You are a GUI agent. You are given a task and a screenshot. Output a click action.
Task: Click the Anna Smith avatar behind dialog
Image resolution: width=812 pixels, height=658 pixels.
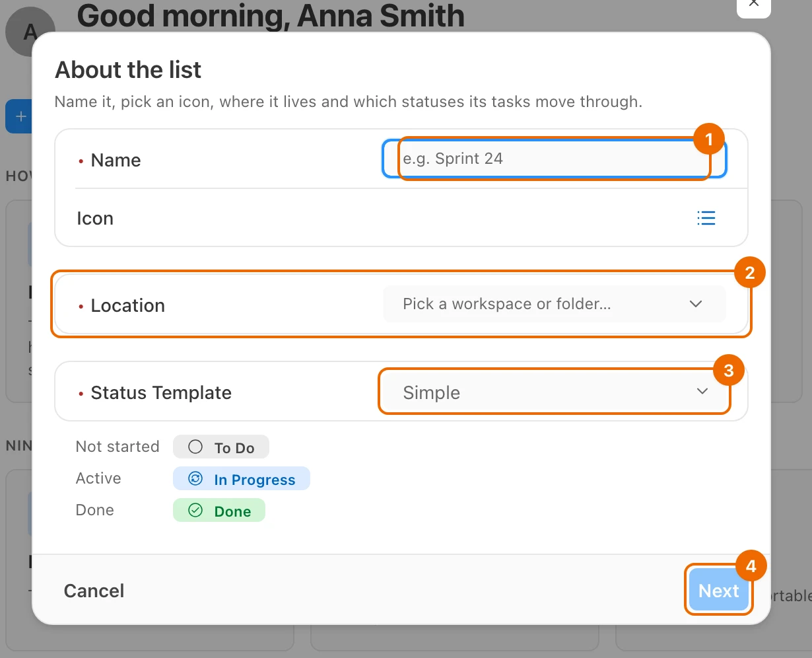point(26,31)
